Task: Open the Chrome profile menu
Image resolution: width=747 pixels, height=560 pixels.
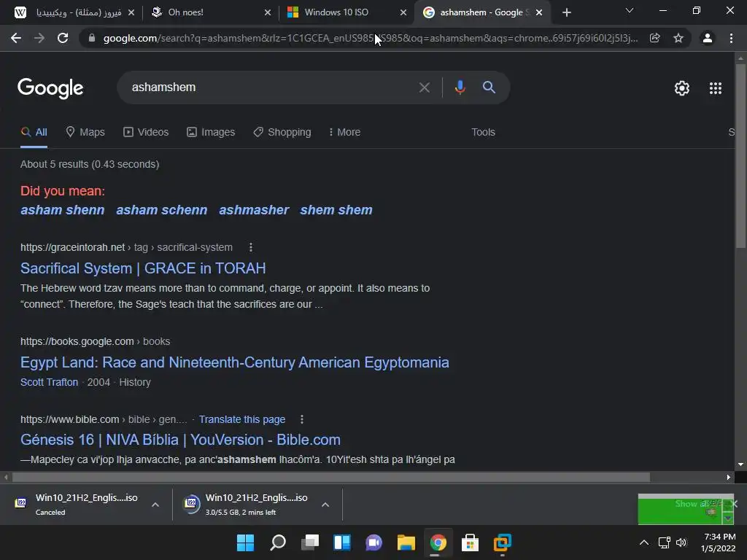Action: click(708, 38)
